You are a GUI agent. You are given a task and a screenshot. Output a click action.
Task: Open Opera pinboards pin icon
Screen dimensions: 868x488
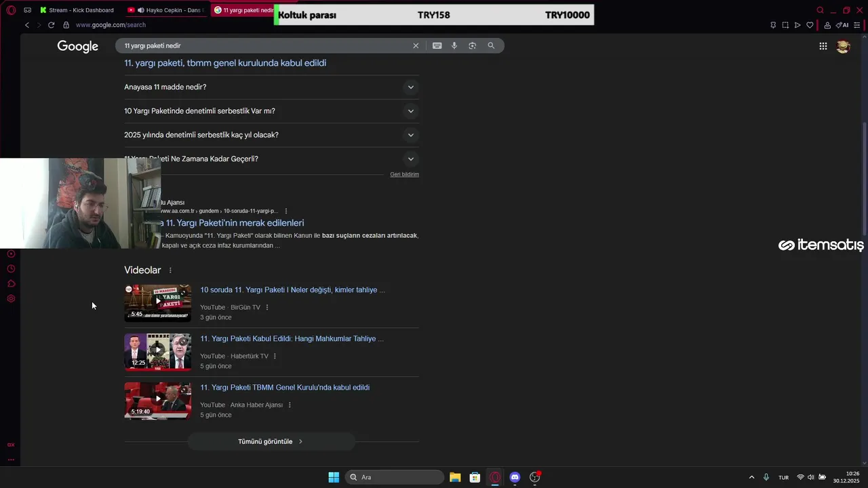773,25
